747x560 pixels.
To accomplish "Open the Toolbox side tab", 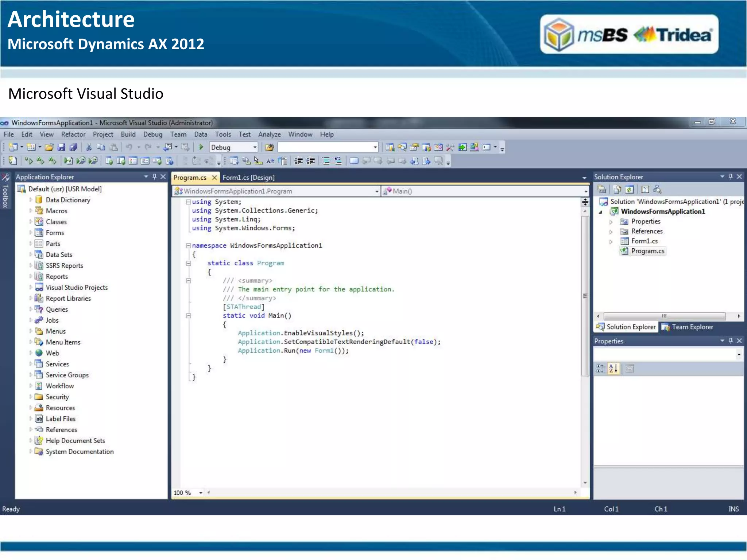I will pos(5,192).
